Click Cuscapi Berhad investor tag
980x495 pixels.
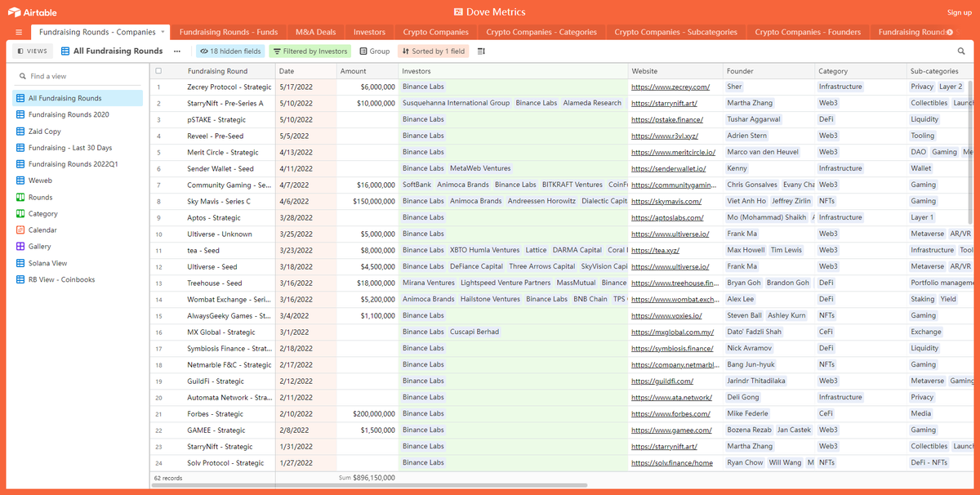point(474,332)
